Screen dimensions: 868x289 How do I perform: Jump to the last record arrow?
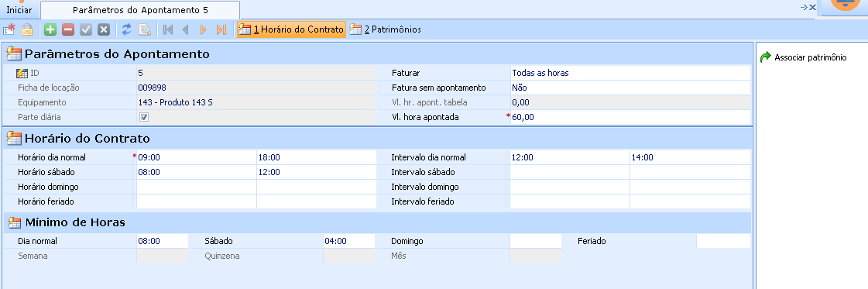[x=221, y=30]
